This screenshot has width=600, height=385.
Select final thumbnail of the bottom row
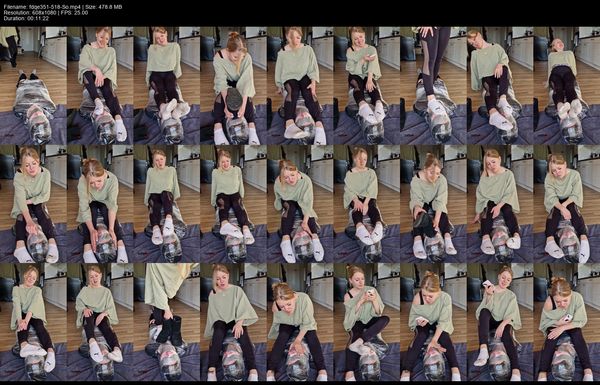tap(567, 322)
